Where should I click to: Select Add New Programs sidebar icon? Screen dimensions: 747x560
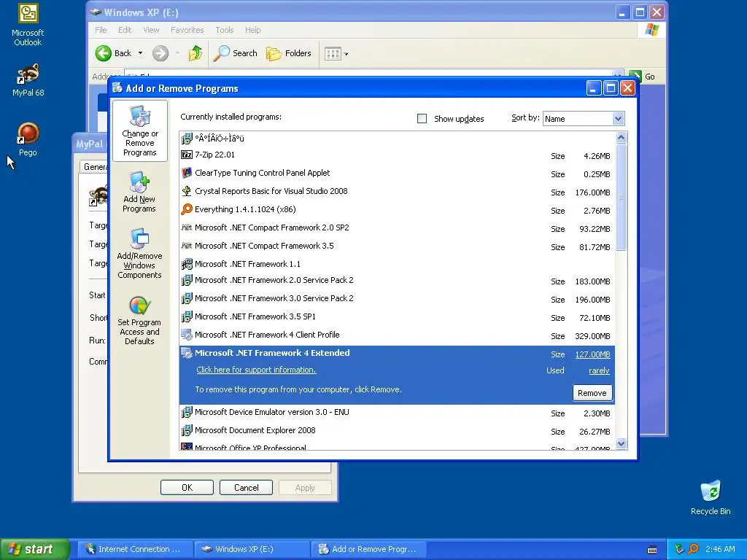click(139, 192)
